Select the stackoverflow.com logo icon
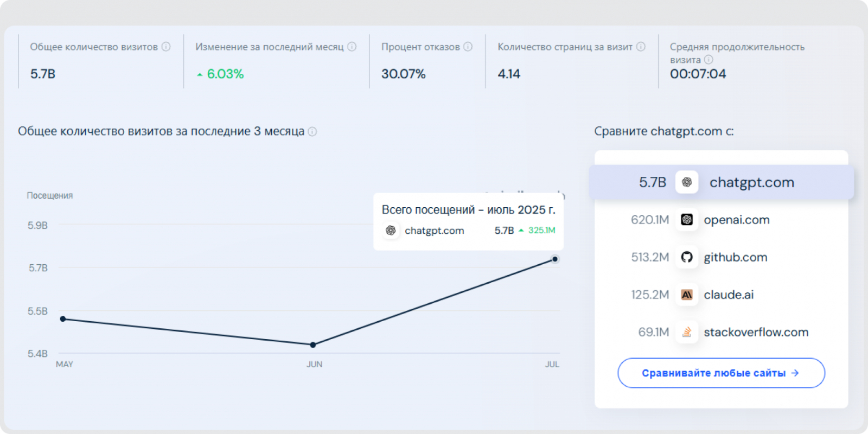 coord(687,332)
